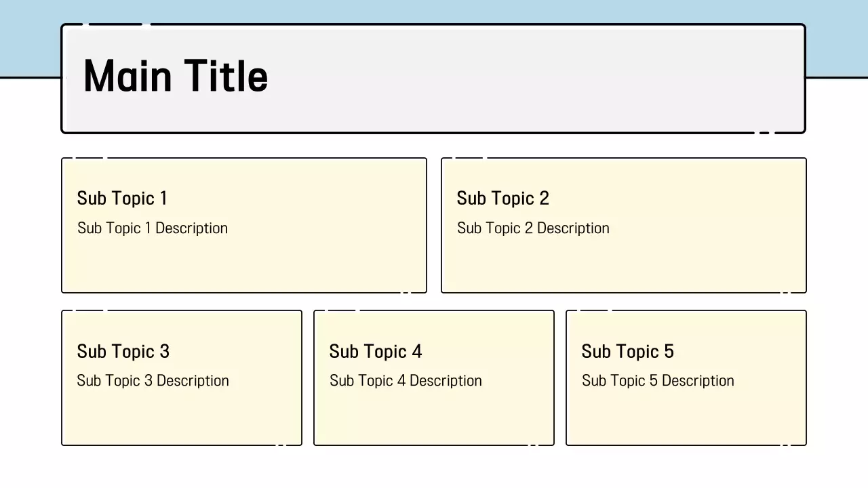Click empty space inside Sub Topic 3 card

tap(182, 417)
